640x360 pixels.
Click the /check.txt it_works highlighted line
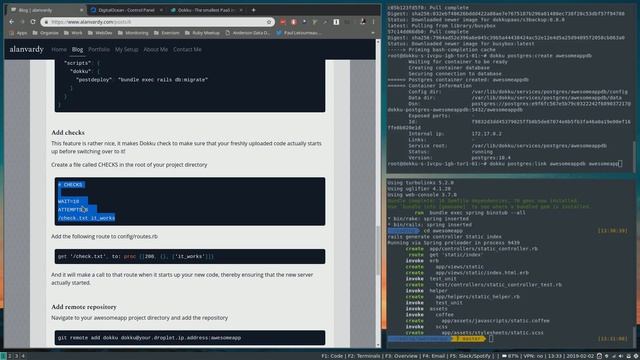[x=86, y=218]
